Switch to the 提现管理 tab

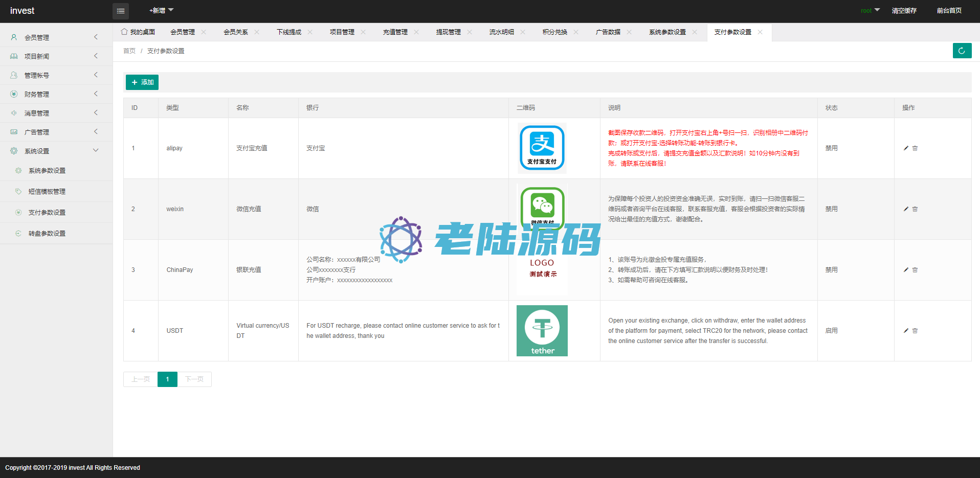click(x=448, y=32)
